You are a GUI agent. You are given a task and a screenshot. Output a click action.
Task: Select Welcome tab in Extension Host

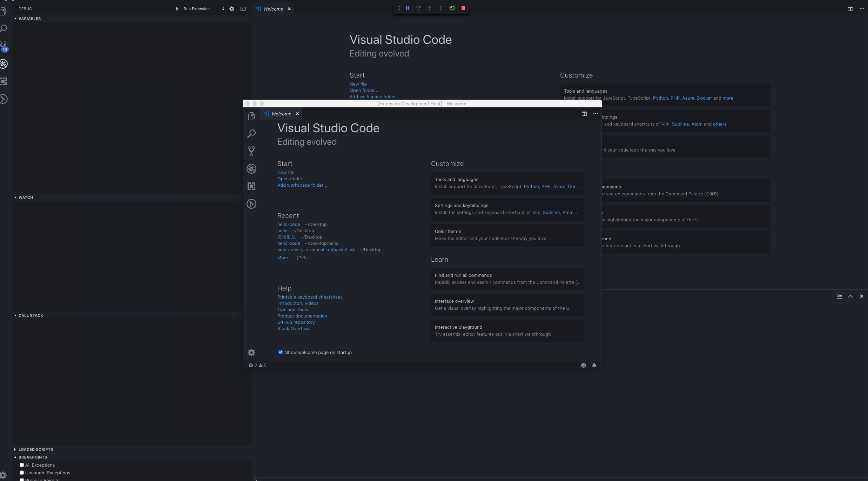pos(281,114)
